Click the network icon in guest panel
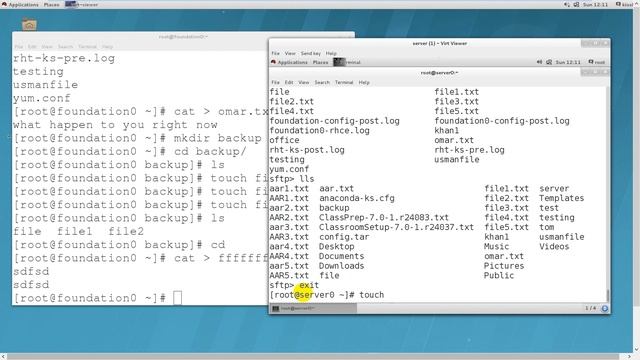Screen dimensions: 640x360 click(549, 62)
